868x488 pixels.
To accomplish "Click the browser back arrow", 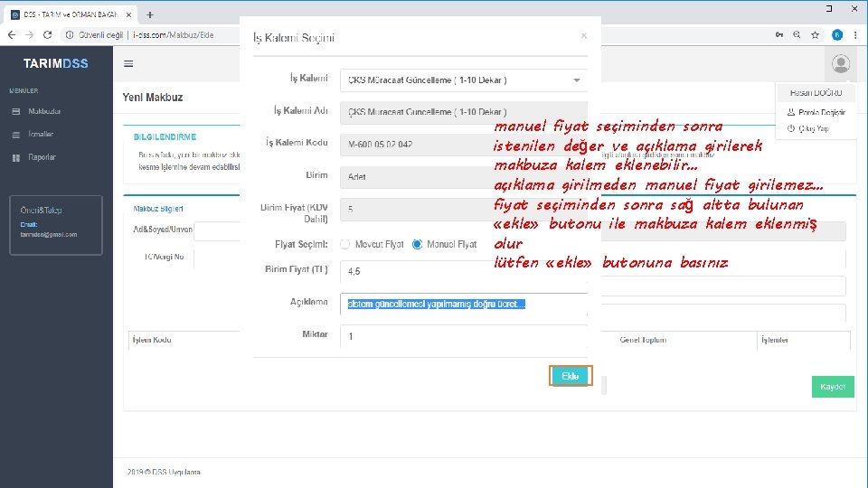I will (x=12, y=35).
